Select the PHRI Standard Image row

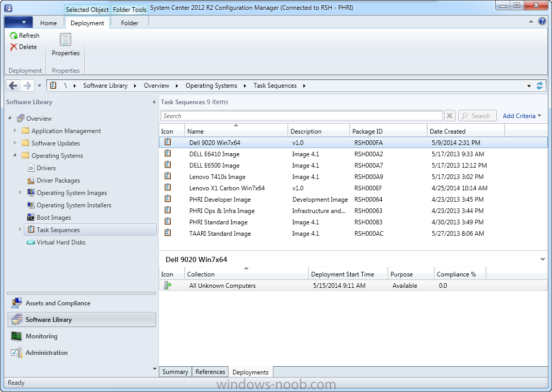click(353, 222)
